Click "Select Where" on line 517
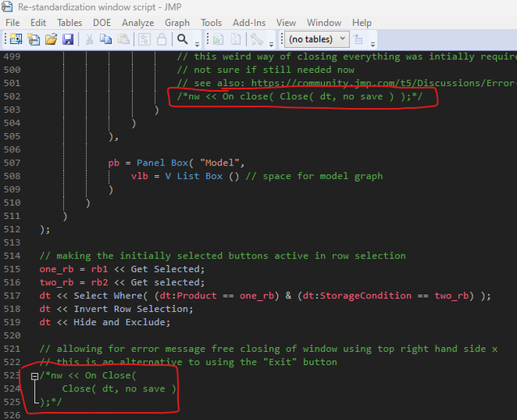Screen dimensions: 517x420 [108, 296]
